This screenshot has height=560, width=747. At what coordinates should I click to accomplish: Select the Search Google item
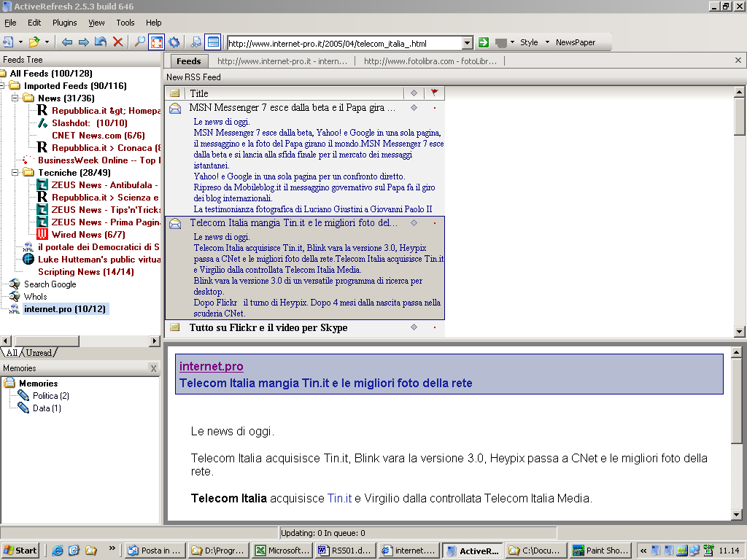pos(50,284)
